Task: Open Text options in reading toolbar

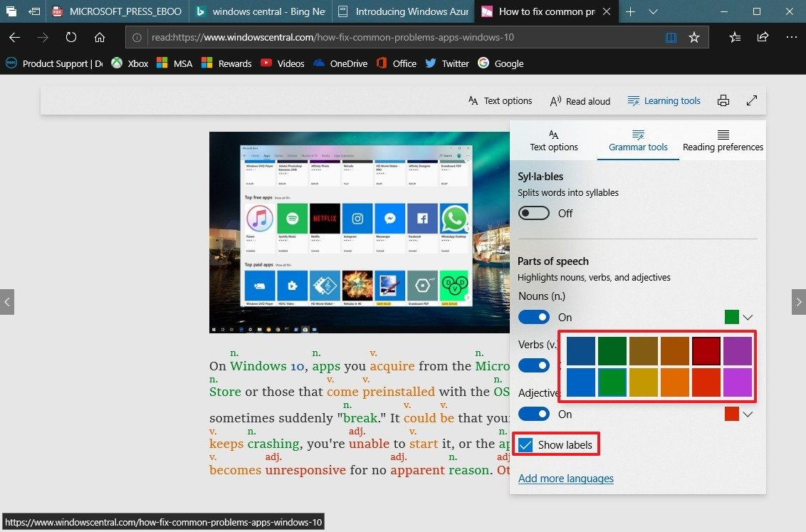Action: coord(500,100)
